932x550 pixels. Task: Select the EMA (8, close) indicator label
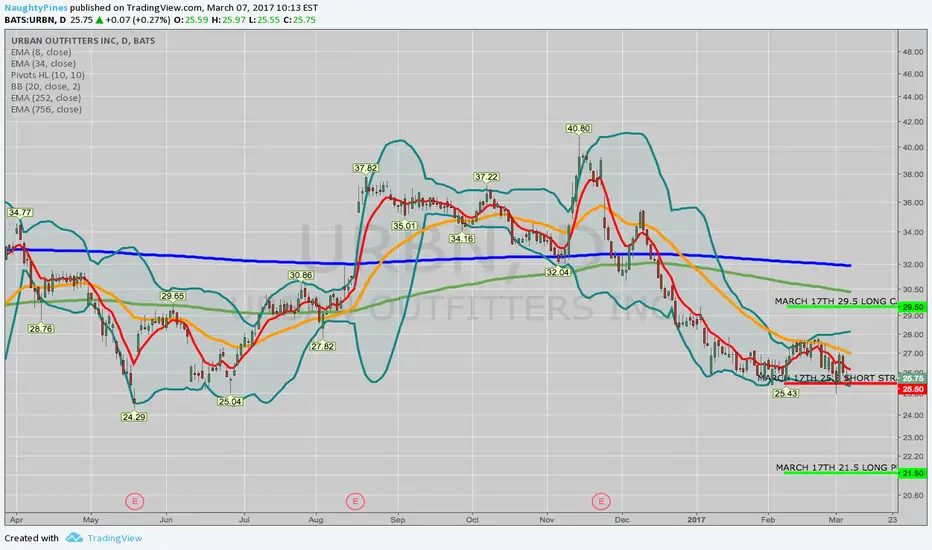[x=41, y=52]
